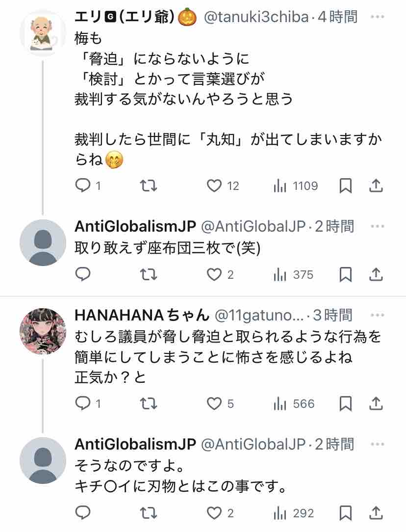Image resolution: width=406 pixels, height=532 pixels.
Task: Retweet the エリ爺 post
Action: click(148, 186)
